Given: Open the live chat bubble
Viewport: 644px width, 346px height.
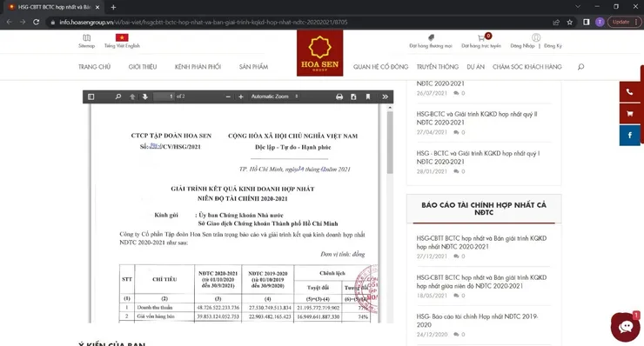Looking at the screenshot, I should [x=626, y=327].
